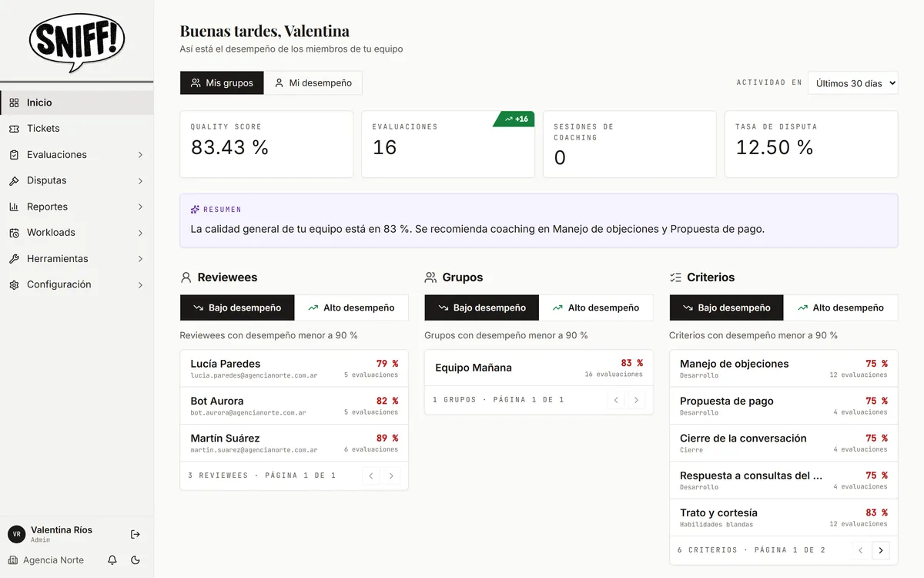This screenshot has height=578, width=924.
Task: Click the Agencia Norte building icon
Action: (13, 560)
